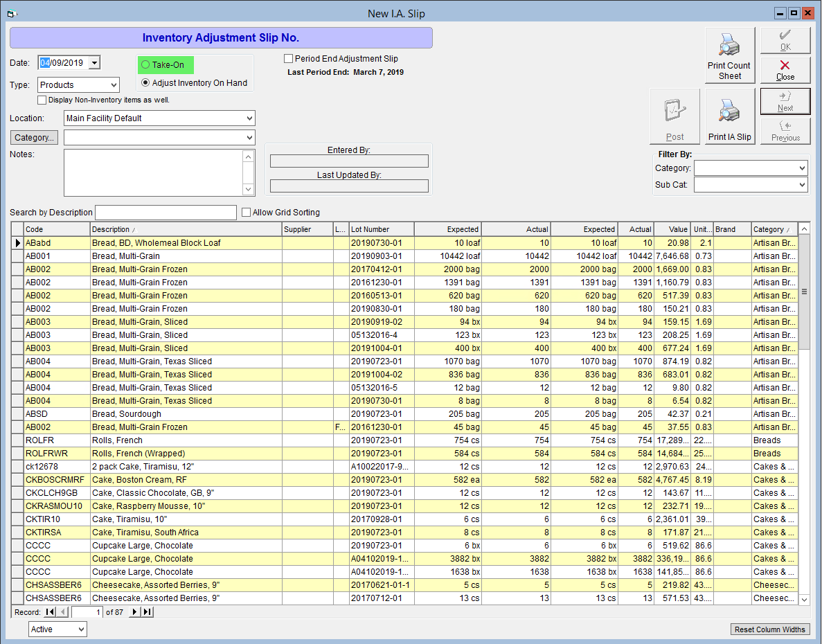This screenshot has width=822, height=644.
Task: Click the Entered By field
Action: [x=349, y=161]
